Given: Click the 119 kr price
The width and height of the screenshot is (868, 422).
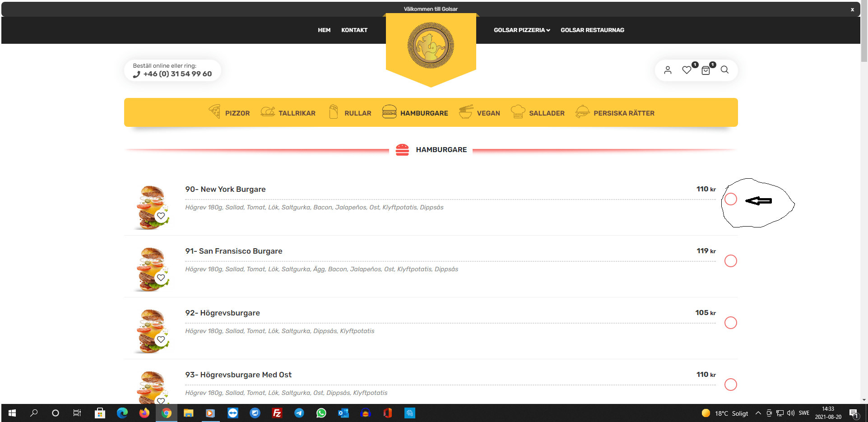Looking at the screenshot, I should [706, 251].
